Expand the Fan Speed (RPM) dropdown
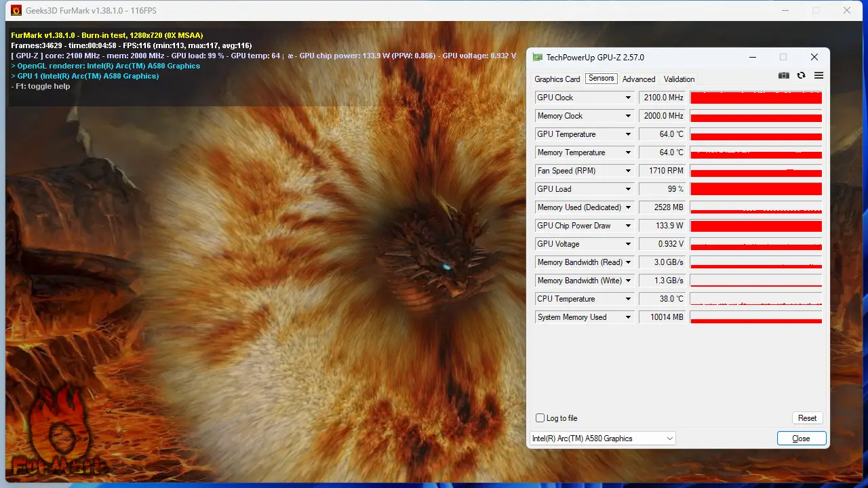Screen dimensions: 868x488 tap(628, 171)
